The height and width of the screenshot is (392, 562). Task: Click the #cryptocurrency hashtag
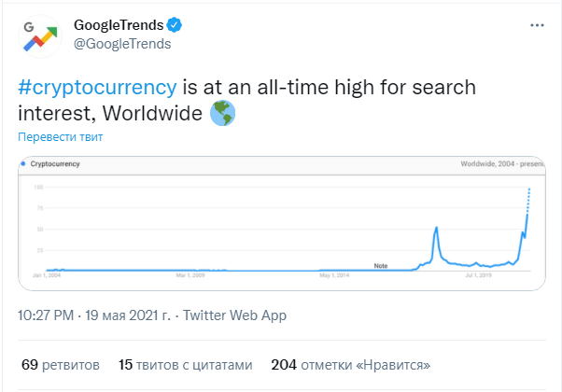(x=97, y=87)
